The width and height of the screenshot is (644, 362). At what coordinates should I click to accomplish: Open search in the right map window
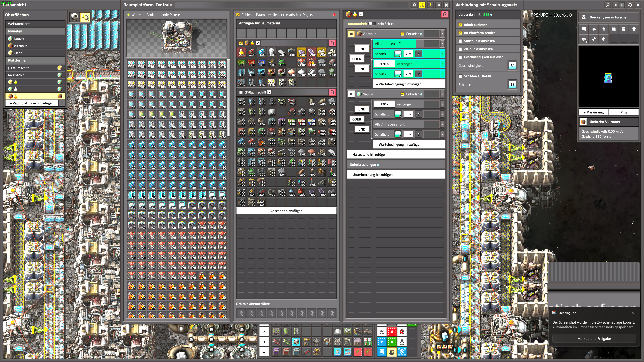(608, 5)
